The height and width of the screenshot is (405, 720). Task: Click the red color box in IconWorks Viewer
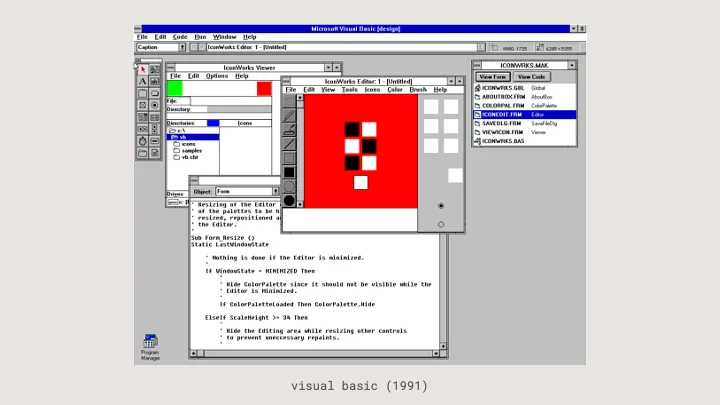click(x=264, y=88)
